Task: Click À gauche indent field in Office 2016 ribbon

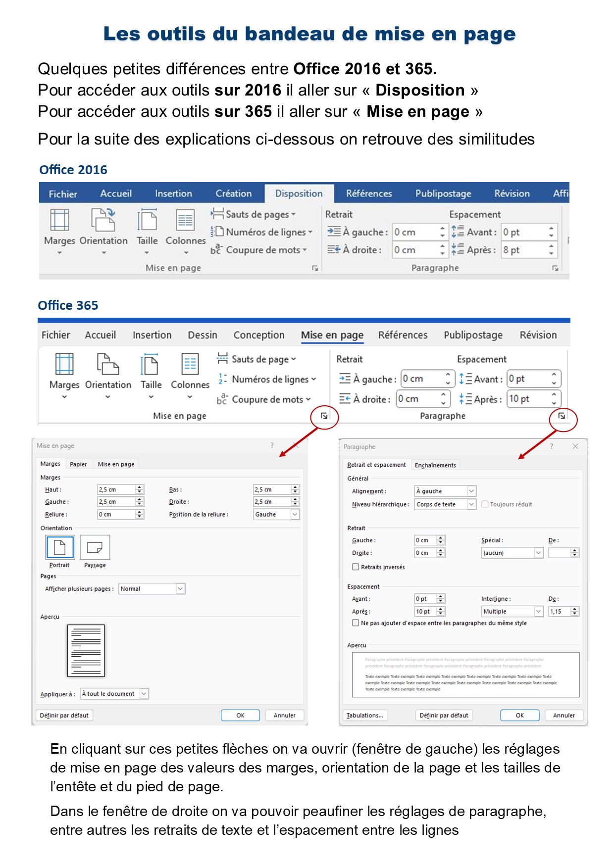Action: click(x=420, y=232)
